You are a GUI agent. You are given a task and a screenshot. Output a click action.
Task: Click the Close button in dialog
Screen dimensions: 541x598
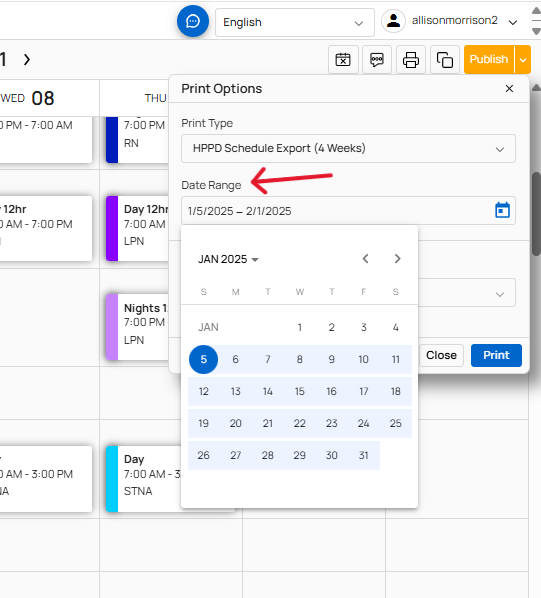[x=441, y=355]
